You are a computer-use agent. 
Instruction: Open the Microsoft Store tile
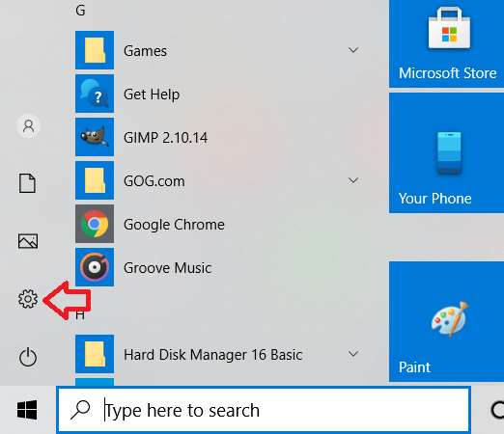(x=446, y=43)
